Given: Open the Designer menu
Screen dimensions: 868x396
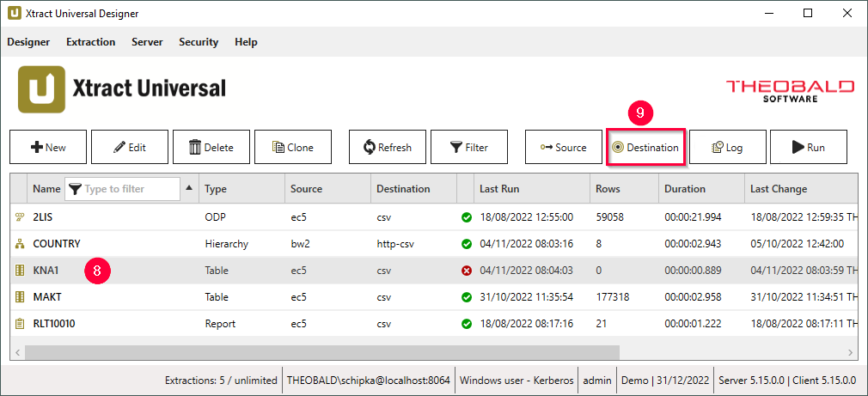Looking at the screenshot, I should pyautogui.click(x=28, y=42).
